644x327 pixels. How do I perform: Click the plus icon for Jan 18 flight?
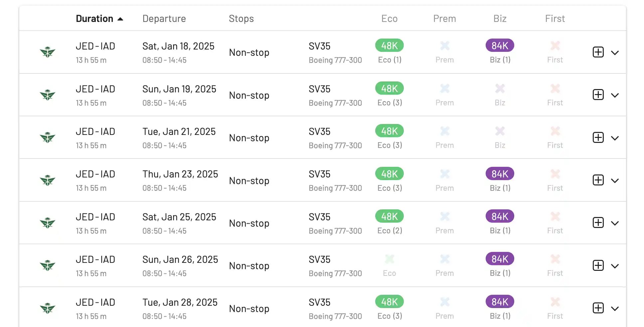point(598,52)
